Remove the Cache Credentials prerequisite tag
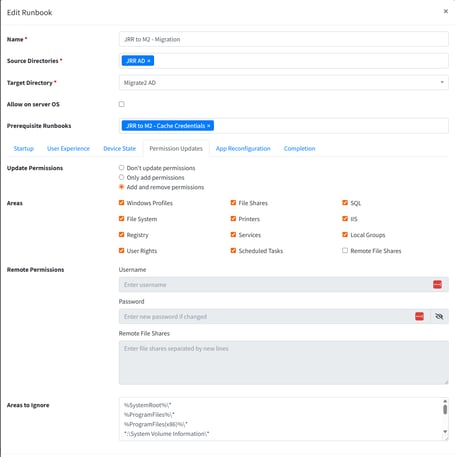The height and width of the screenshot is (457, 455). (208, 126)
